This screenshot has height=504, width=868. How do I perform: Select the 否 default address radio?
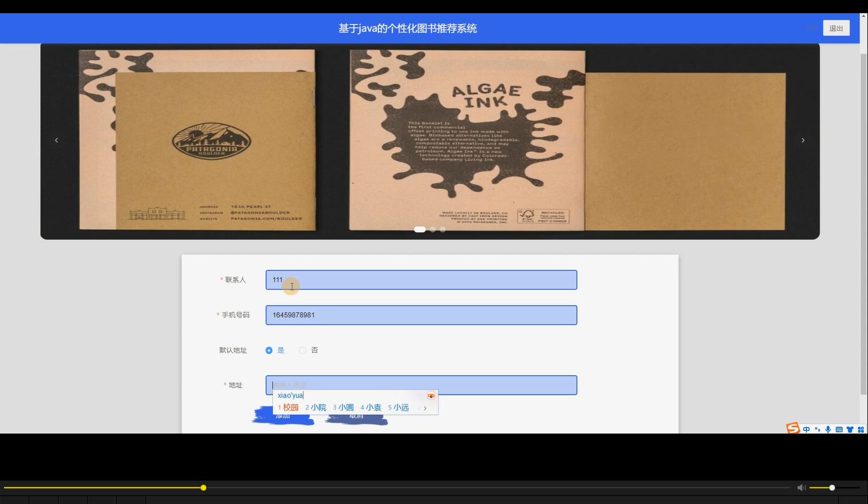click(303, 350)
